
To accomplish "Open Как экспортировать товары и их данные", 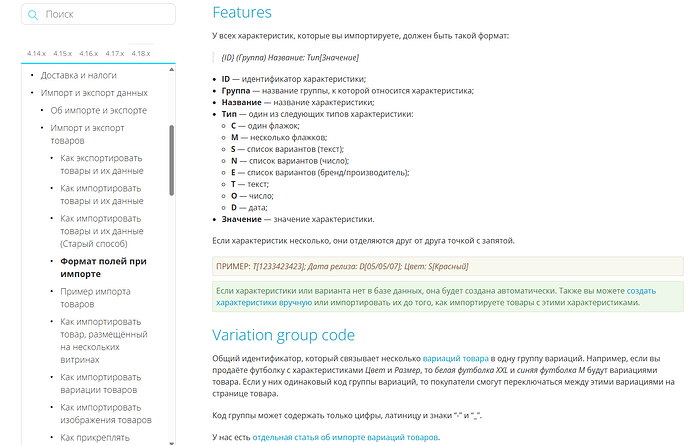I will tap(101, 166).
